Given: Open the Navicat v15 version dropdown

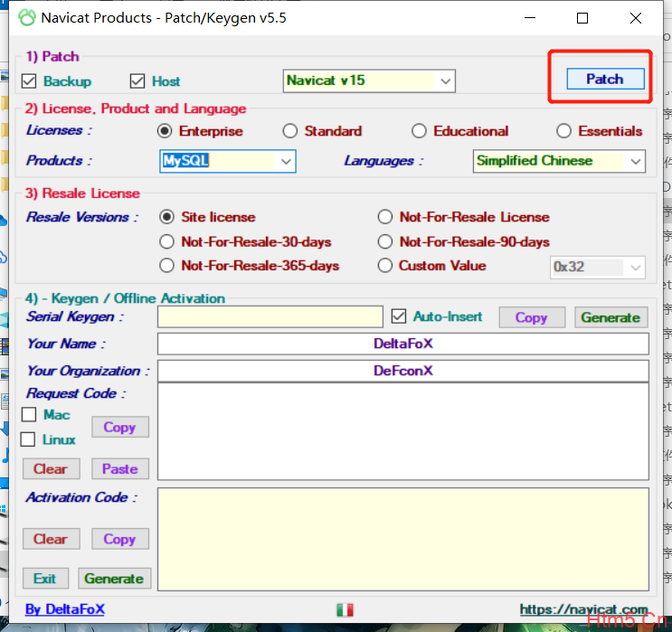Looking at the screenshot, I should [445, 81].
